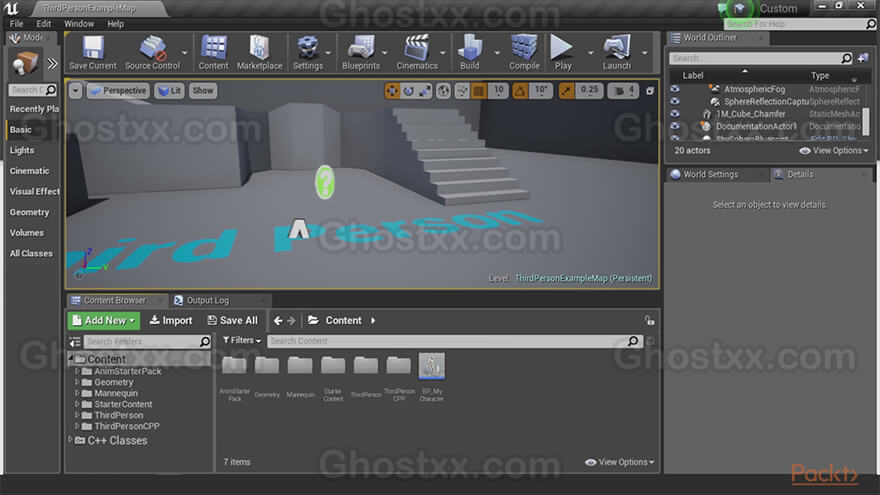Switch to the Output Log tab

[207, 300]
